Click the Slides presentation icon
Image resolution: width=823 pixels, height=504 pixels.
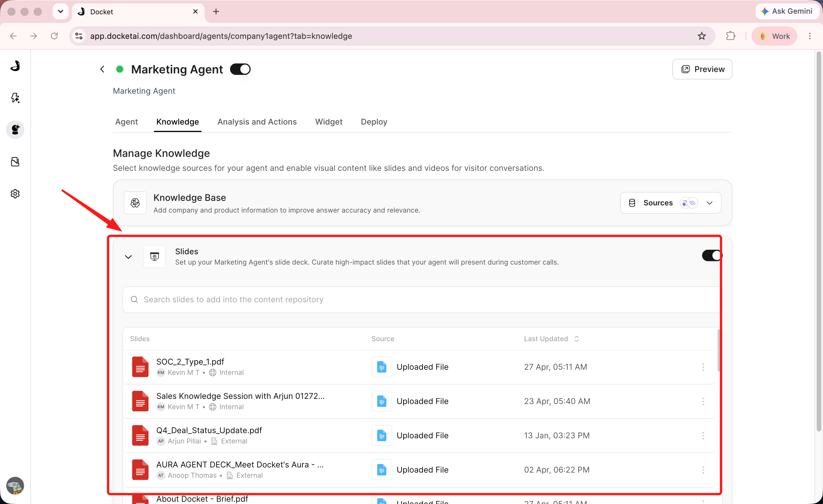tap(154, 257)
